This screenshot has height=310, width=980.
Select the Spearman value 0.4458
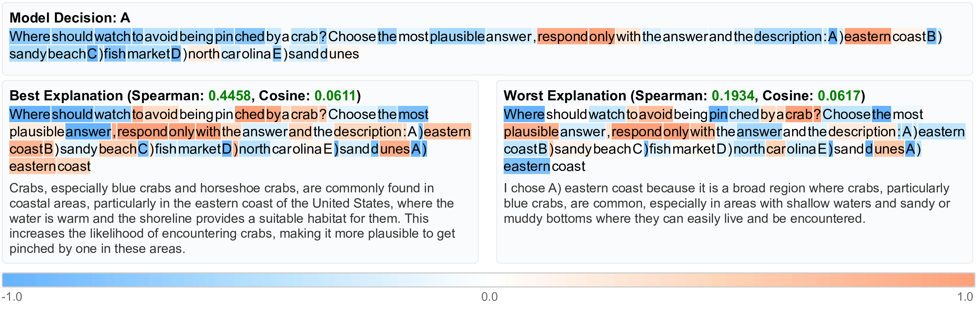229,95
